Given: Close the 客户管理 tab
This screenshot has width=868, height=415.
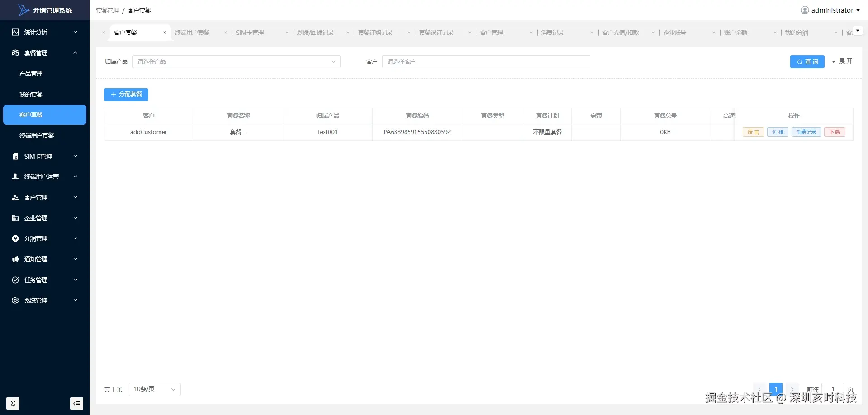Looking at the screenshot, I should point(531,33).
